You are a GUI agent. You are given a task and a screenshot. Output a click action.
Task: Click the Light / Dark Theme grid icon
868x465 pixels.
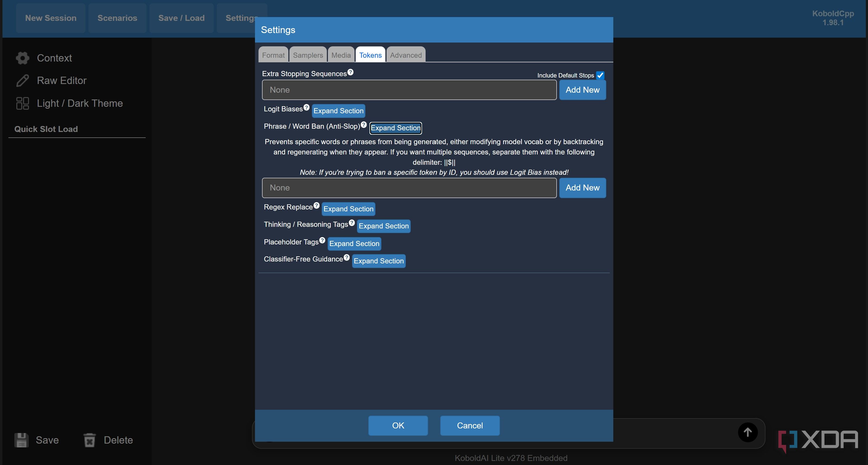click(23, 103)
